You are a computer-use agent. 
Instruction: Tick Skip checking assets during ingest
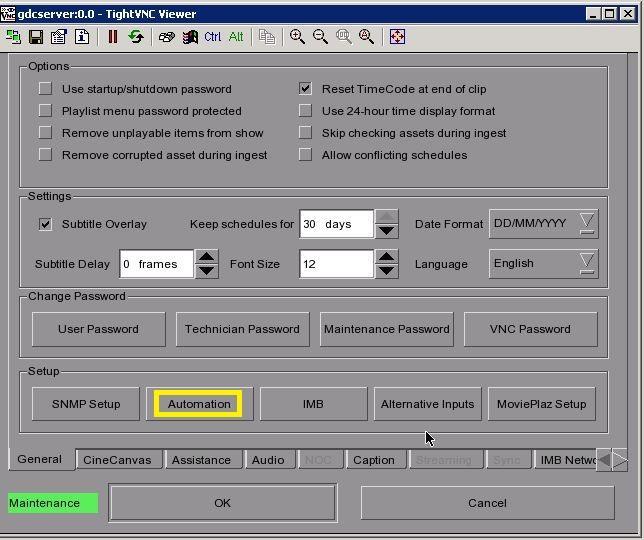(x=305, y=133)
